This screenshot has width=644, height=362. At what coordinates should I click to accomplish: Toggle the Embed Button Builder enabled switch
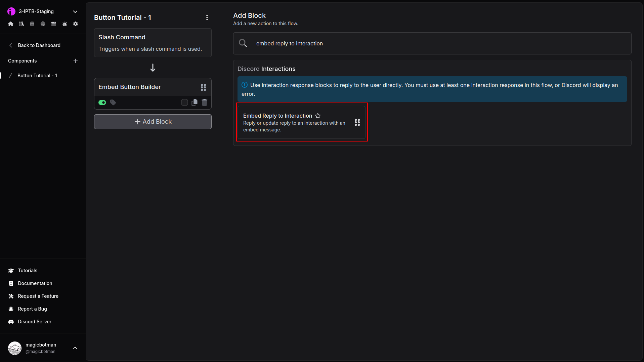point(102,103)
